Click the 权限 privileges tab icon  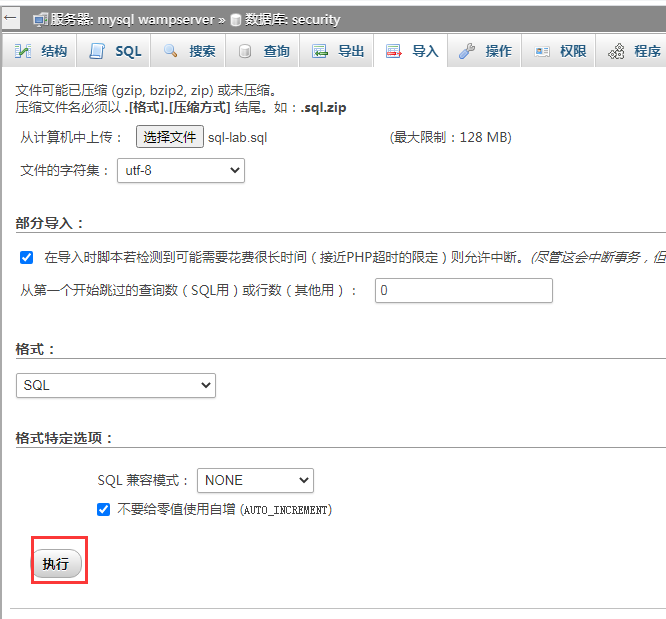tap(542, 52)
